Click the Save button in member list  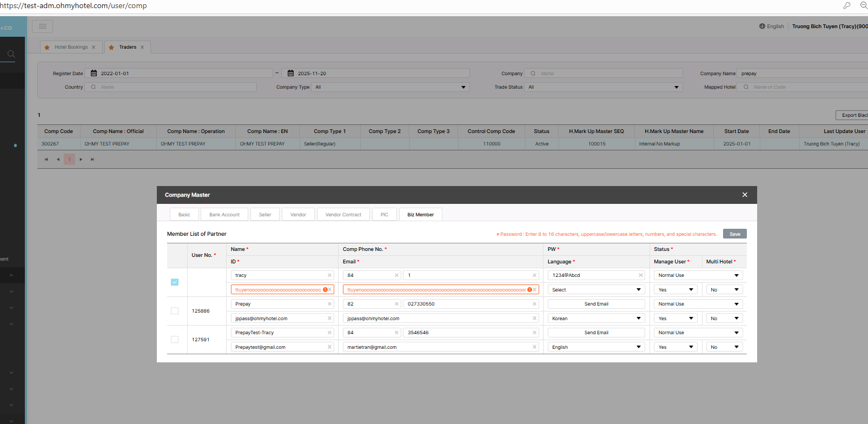point(734,234)
